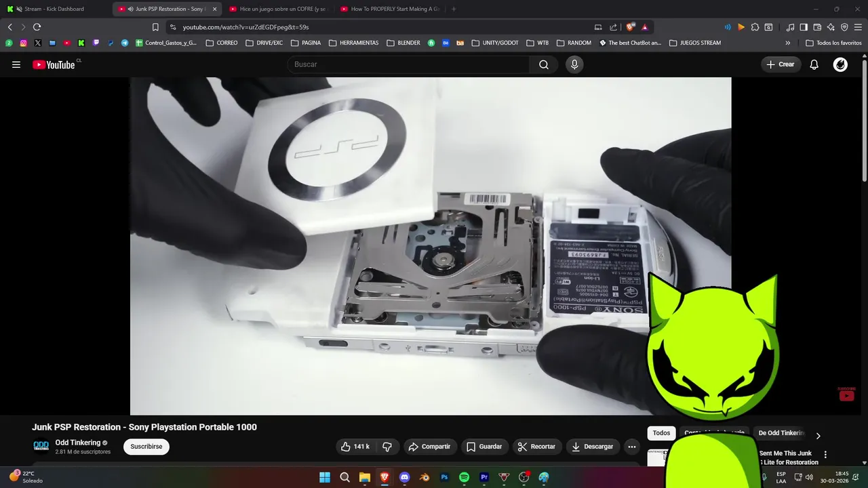The height and width of the screenshot is (488, 868).
Task: Like the video with 141 k likes
Action: point(355,447)
